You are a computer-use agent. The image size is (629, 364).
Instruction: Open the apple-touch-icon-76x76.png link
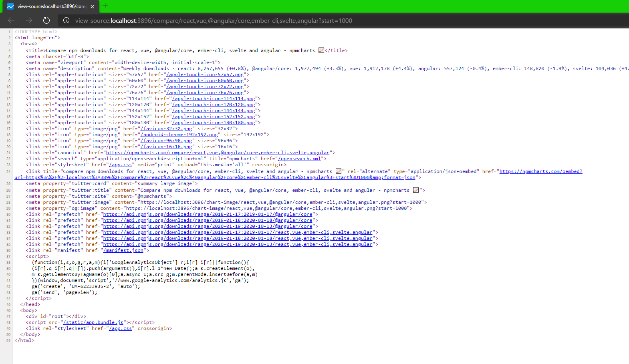tap(205, 93)
